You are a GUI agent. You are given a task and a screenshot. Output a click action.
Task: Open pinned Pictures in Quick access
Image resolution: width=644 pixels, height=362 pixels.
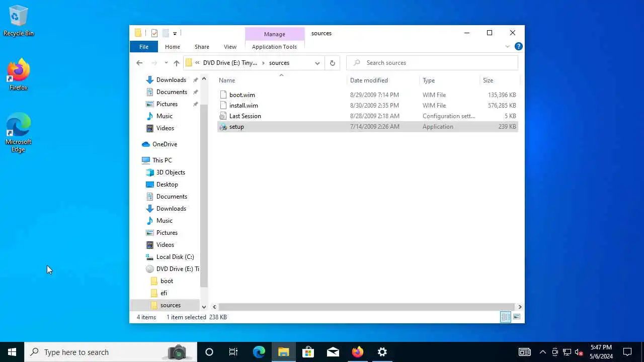pos(167,104)
